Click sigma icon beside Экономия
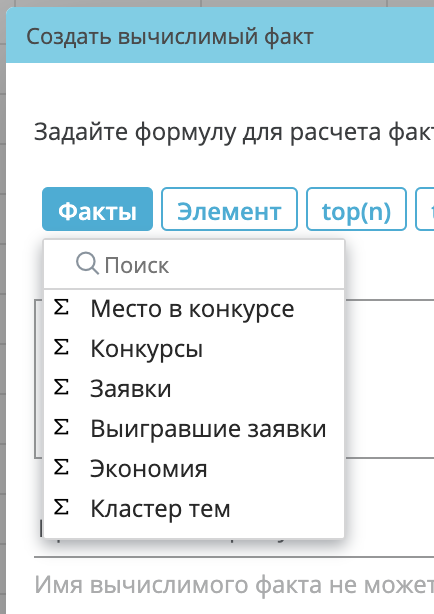 tap(61, 468)
